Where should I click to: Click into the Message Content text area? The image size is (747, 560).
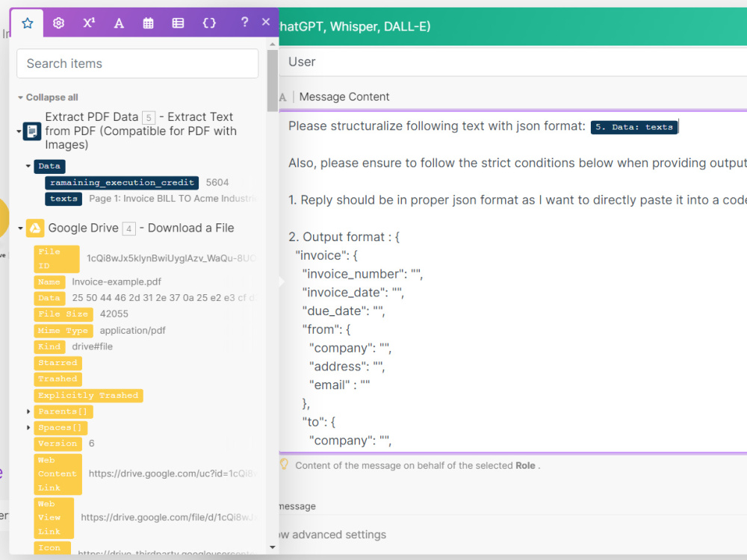(x=512, y=282)
